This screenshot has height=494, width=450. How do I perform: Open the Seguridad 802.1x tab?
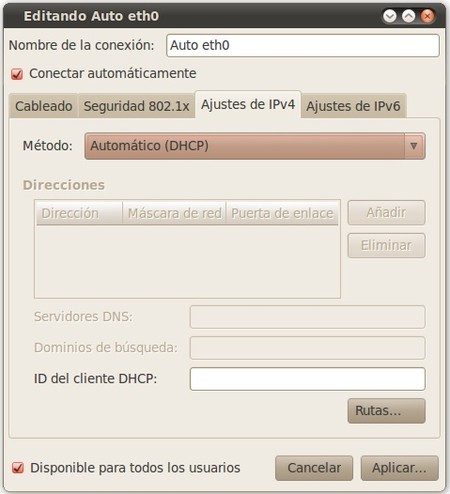136,106
